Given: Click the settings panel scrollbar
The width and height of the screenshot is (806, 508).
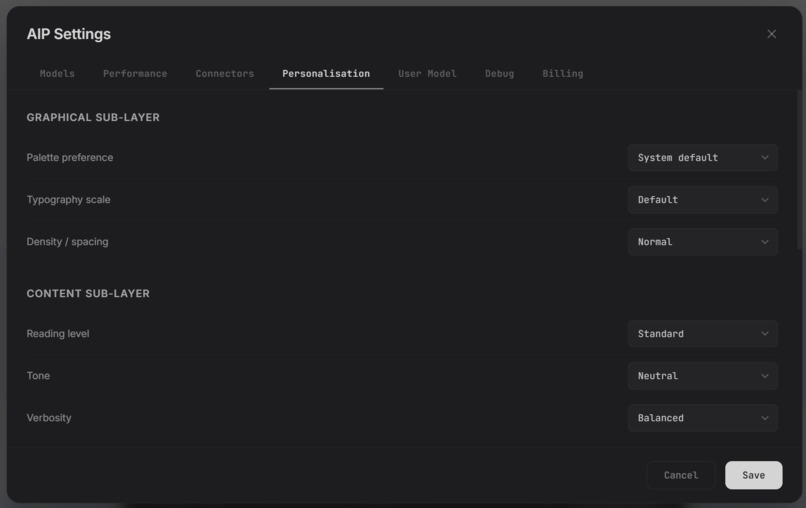Looking at the screenshot, I should (799, 170).
